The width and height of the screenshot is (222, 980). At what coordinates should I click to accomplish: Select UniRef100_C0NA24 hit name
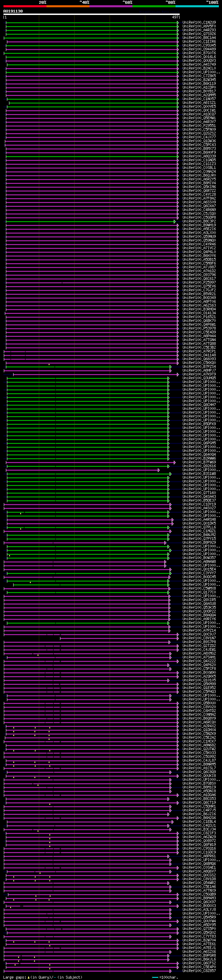tap(199, 172)
